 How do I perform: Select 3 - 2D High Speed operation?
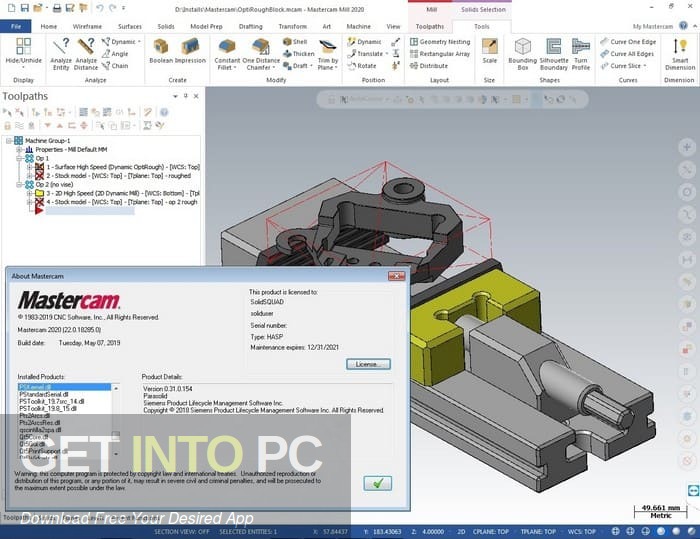(x=117, y=193)
